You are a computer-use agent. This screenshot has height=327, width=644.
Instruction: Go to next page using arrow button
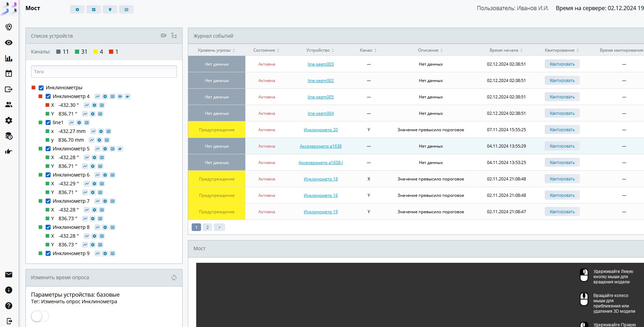[x=220, y=227]
